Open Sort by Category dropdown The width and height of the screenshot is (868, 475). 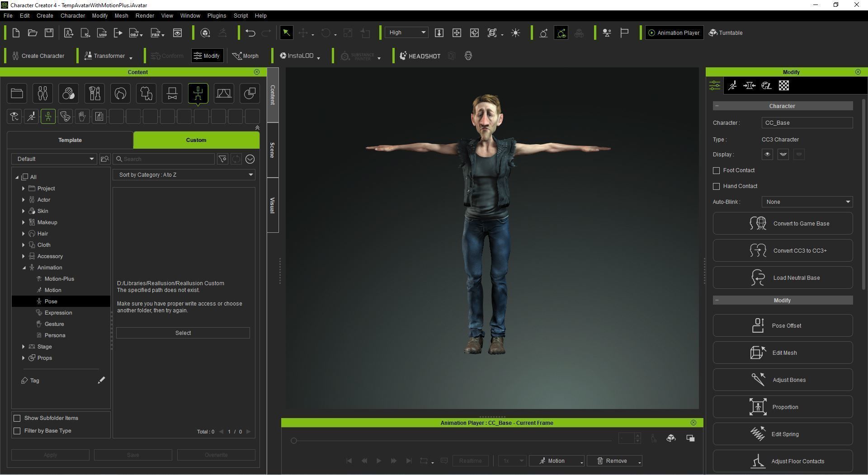(x=184, y=175)
